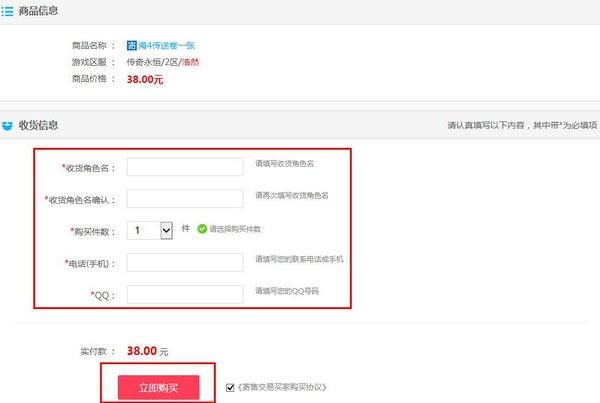The width and height of the screenshot is (600, 403).
Task: Click the red server name after 2区/
Action: click(x=191, y=62)
